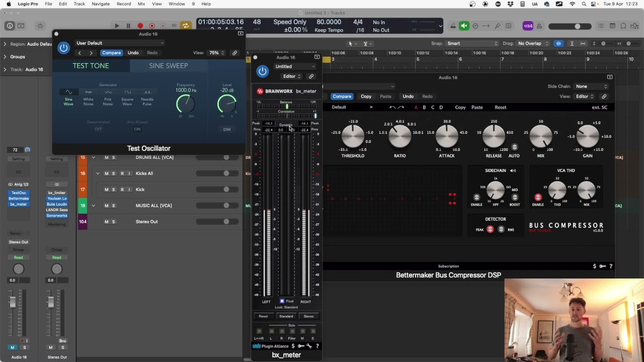Image resolution: width=644 pixels, height=362 pixels.
Task: Click the bx_meter key license icon
Action: 301,346
